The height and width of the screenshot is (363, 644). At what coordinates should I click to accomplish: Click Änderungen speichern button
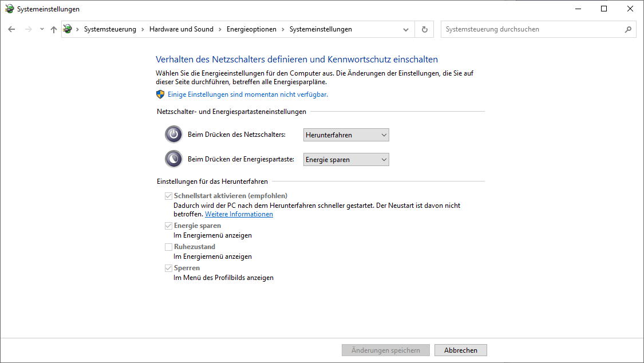(x=386, y=350)
